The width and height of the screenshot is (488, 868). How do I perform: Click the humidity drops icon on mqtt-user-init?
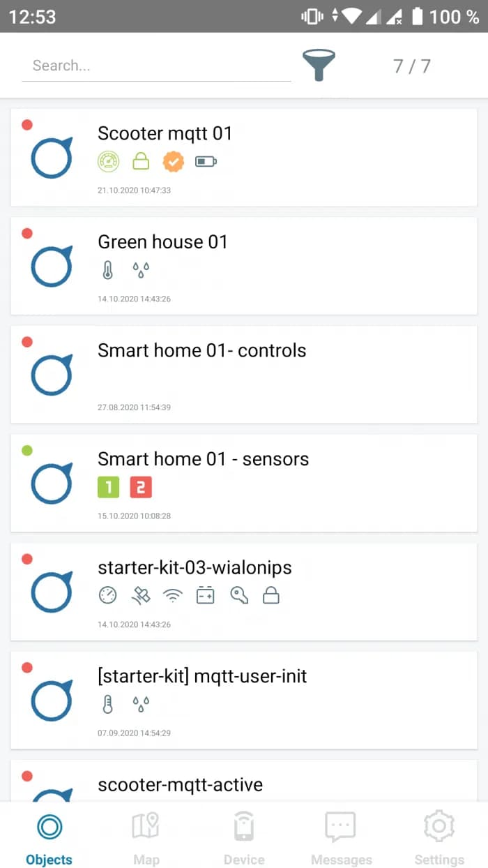(x=141, y=705)
